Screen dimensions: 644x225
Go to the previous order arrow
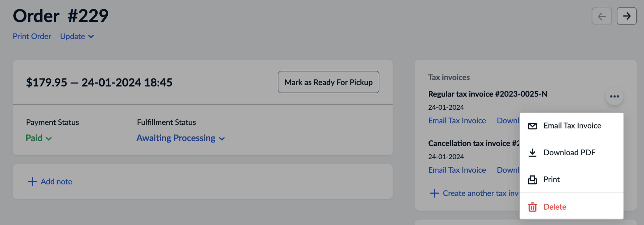pyautogui.click(x=602, y=16)
